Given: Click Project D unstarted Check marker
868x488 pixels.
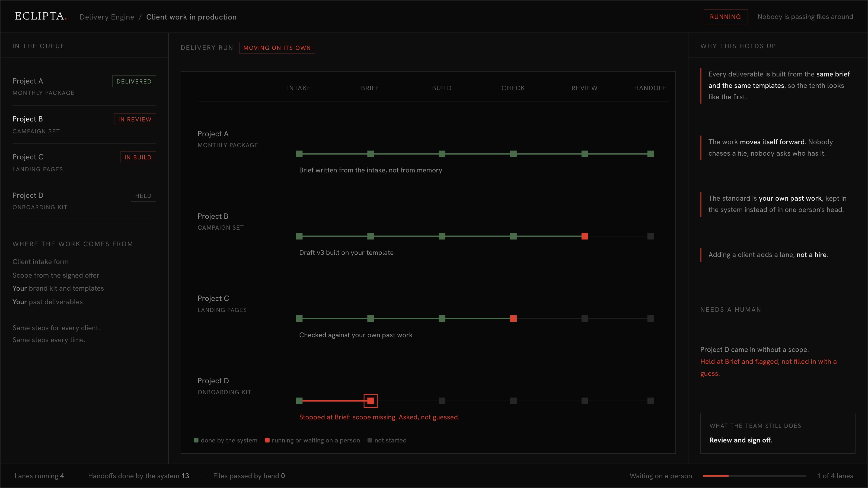Looking at the screenshot, I should [x=513, y=401].
